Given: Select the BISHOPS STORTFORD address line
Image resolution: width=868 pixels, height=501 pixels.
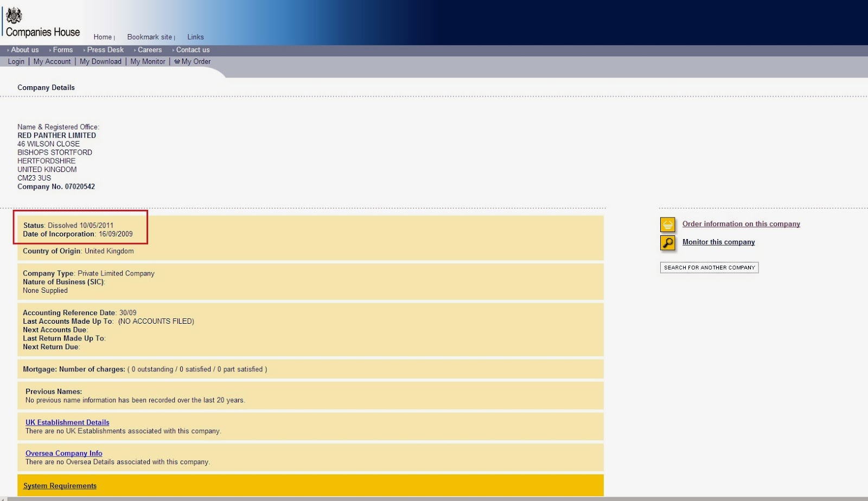Looking at the screenshot, I should pos(55,152).
